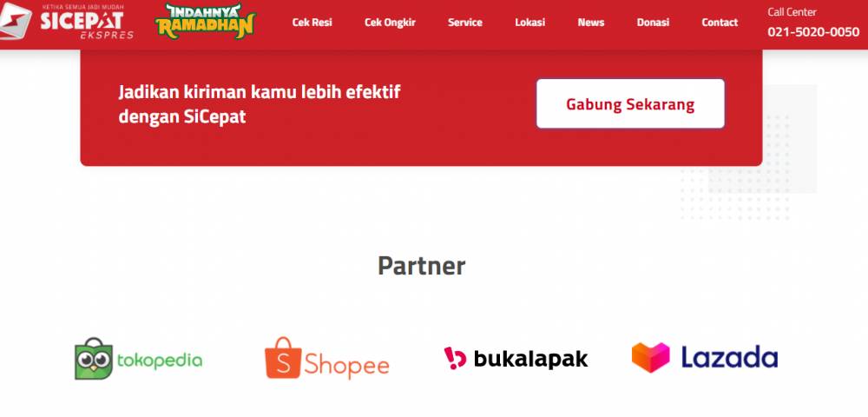The image size is (868, 417).
Task: Select the orange Shopee wordmark
Action: 346,365
